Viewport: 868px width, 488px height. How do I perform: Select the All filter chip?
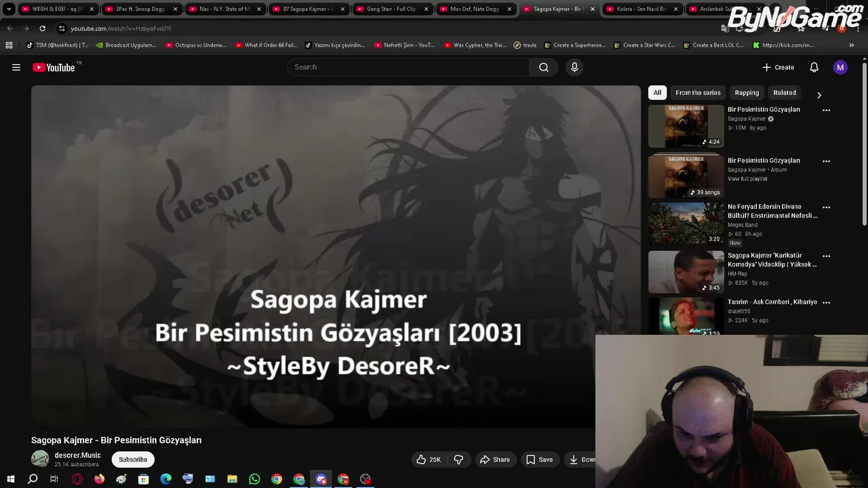pyautogui.click(x=657, y=93)
